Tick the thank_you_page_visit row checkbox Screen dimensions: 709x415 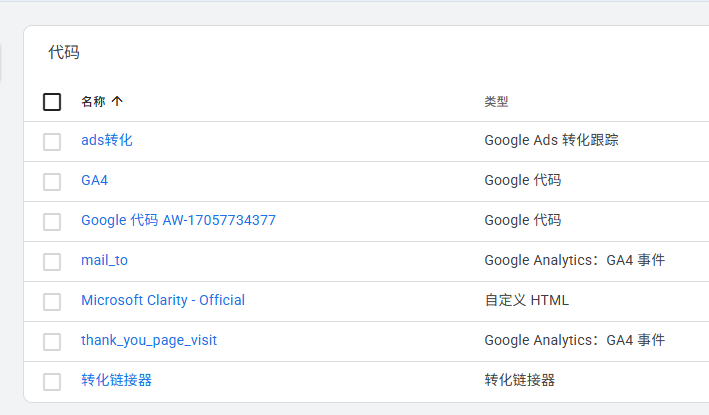point(52,341)
